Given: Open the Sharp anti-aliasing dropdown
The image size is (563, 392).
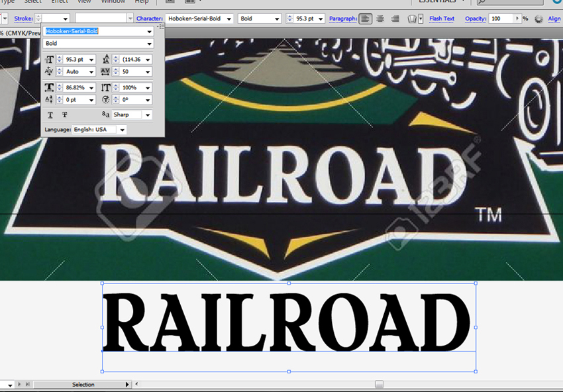Looking at the screenshot, I should pyautogui.click(x=148, y=115).
